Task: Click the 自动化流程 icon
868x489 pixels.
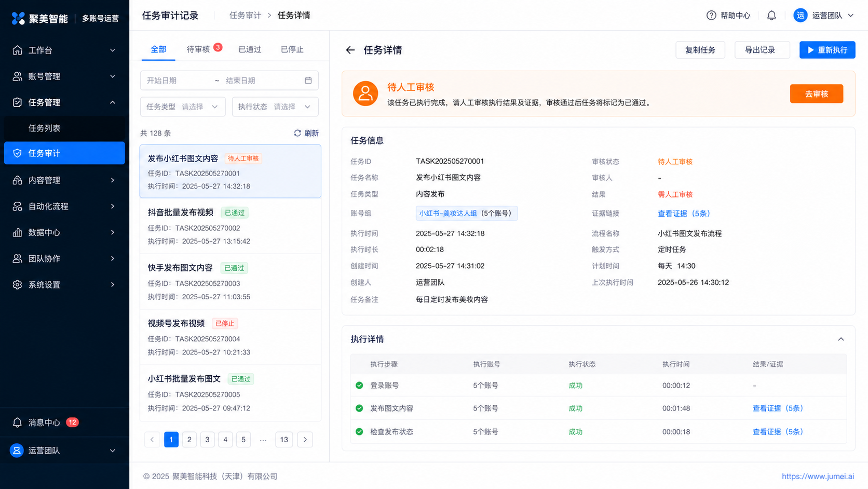Action: point(17,206)
